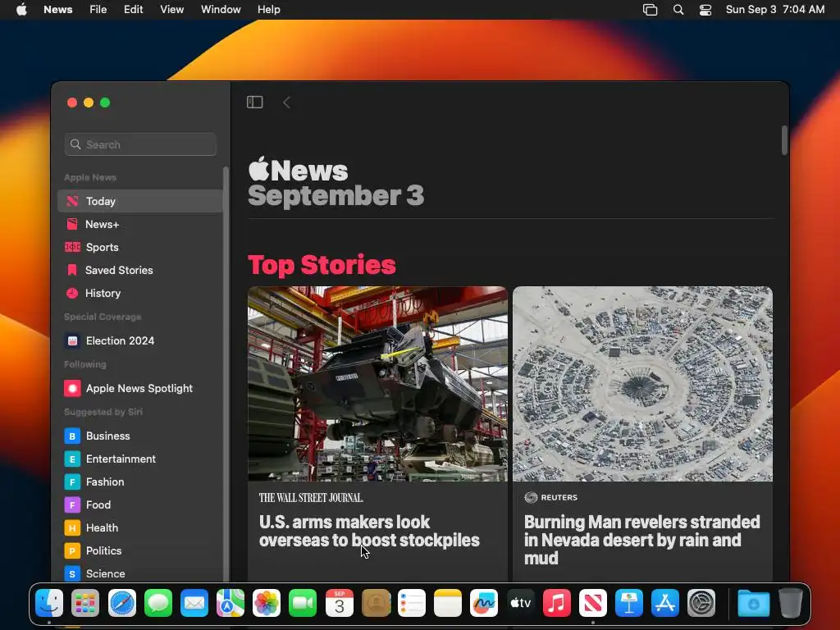840x630 pixels.
Task: Click the Top Stories heading
Action: [322, 265]
